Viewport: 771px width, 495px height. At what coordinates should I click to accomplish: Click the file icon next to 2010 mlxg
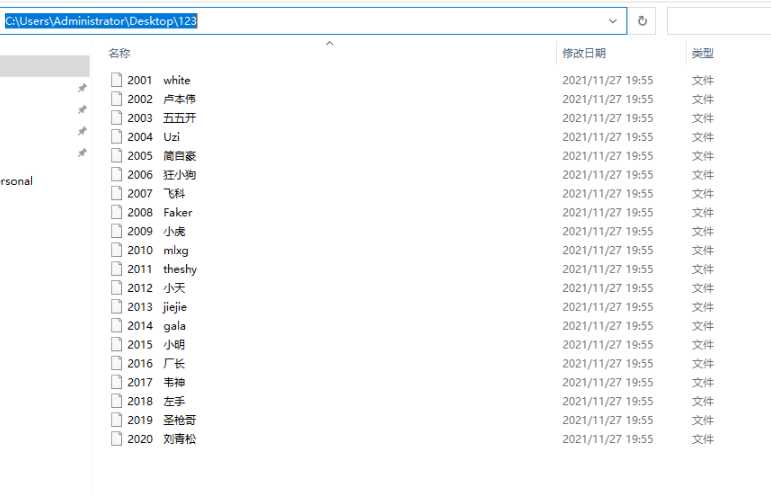[x=117, y=250]
